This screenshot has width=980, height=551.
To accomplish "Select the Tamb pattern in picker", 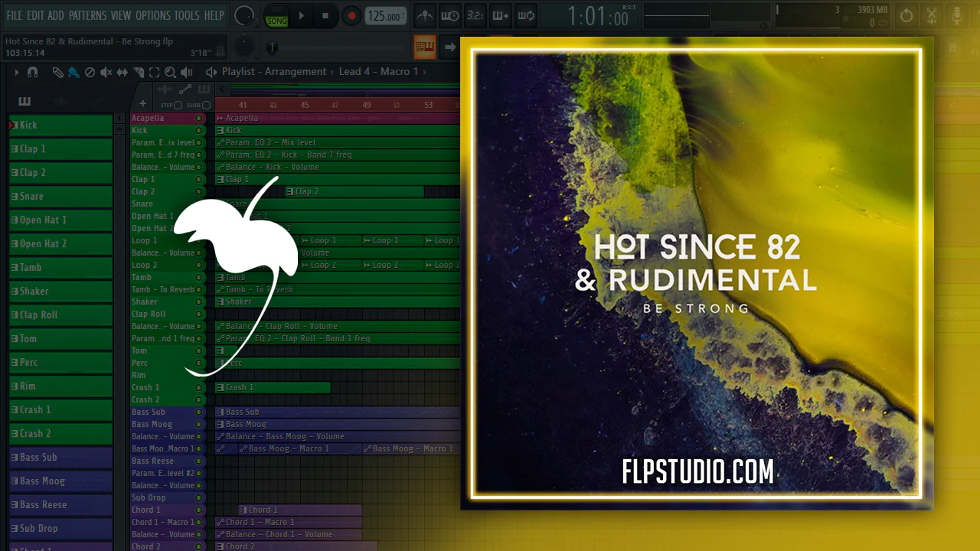I will pyautogui.click(x=60, y=268).
